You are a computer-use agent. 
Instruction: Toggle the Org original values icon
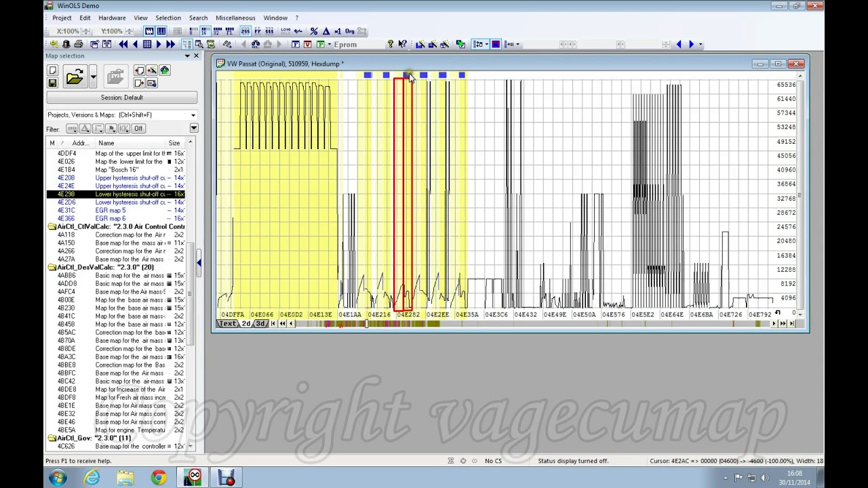click(349, 31)
